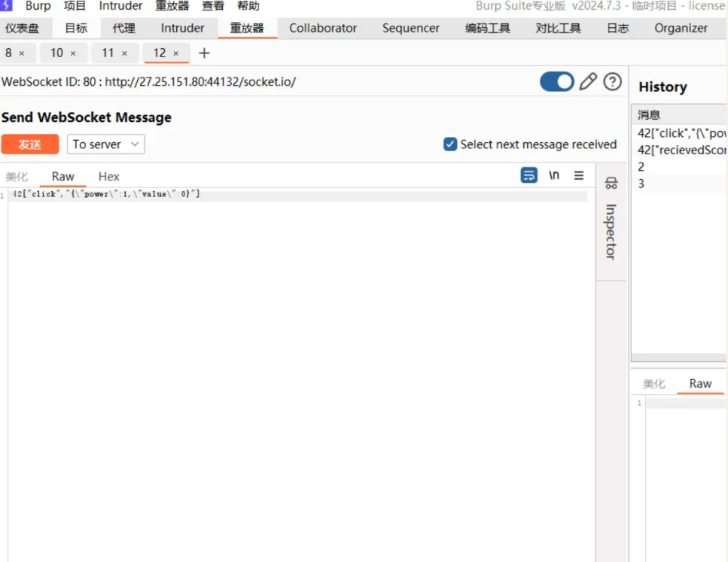The image size is (728, 562).
Task: Select history row with message 3
Action: pos(680,184)
